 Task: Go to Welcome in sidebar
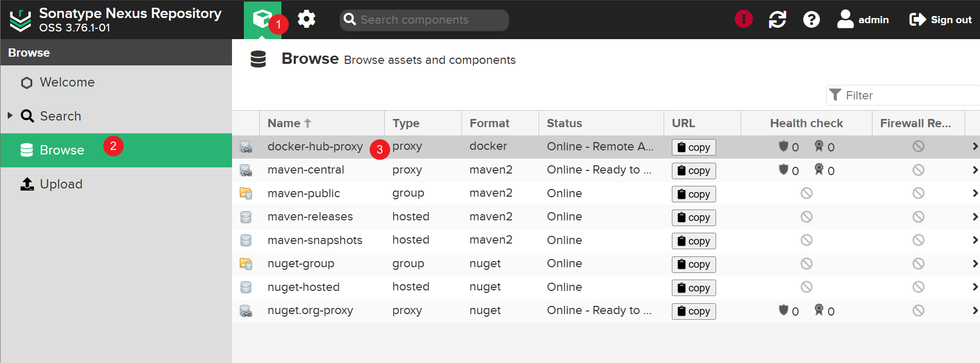coord(116,82)
